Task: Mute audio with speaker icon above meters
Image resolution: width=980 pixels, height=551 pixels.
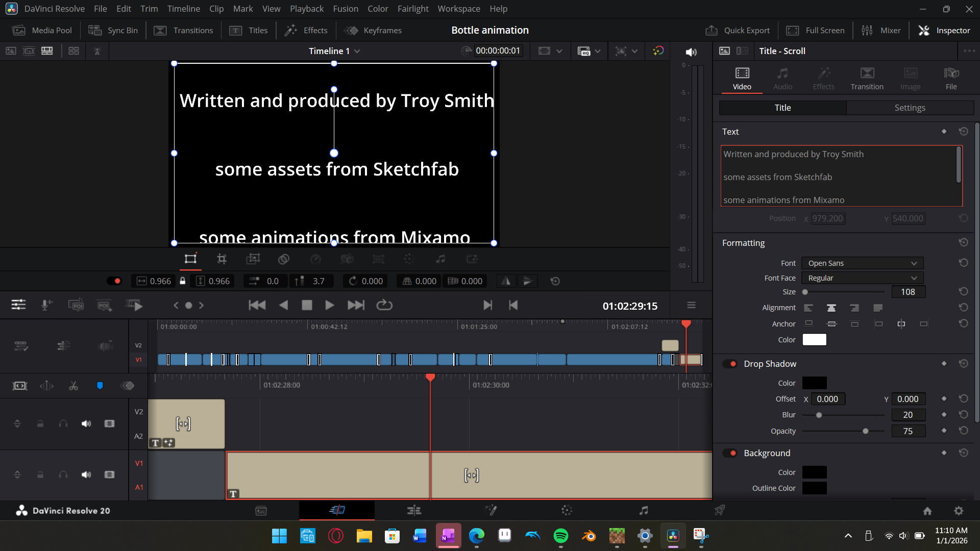Action: [691, 52]
